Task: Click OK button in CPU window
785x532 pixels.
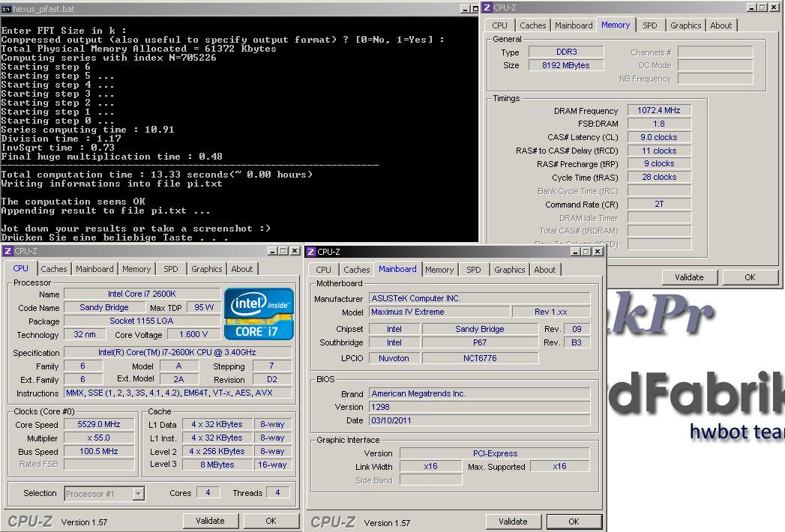Action: pos(271,521)
